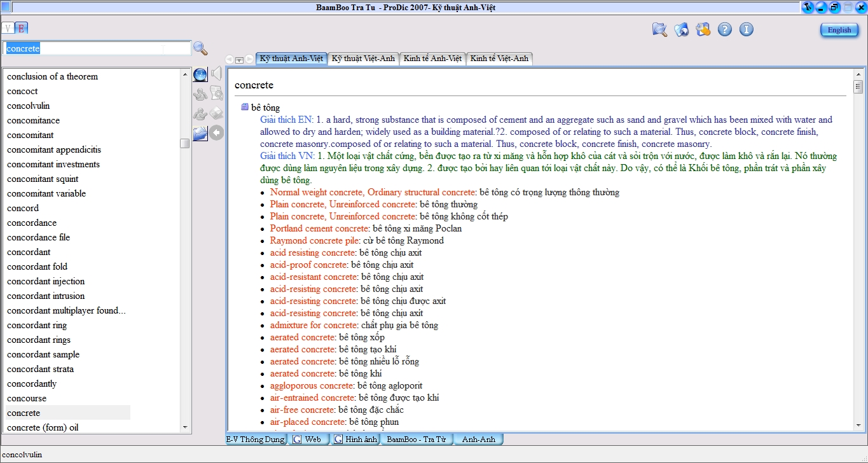Screen dimensions: 868x463
Task: Click the word list scroll-up arrow
Action: point(184,74)
